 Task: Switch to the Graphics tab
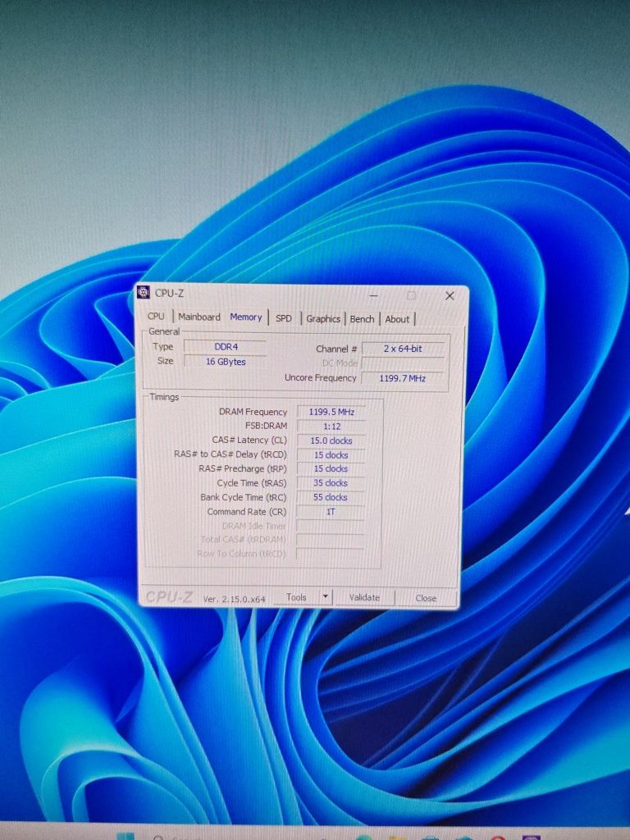click(x=323, y=319)
